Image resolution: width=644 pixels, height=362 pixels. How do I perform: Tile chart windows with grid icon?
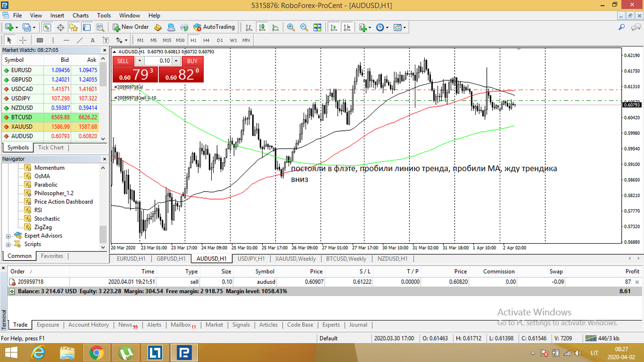(318, 27)
